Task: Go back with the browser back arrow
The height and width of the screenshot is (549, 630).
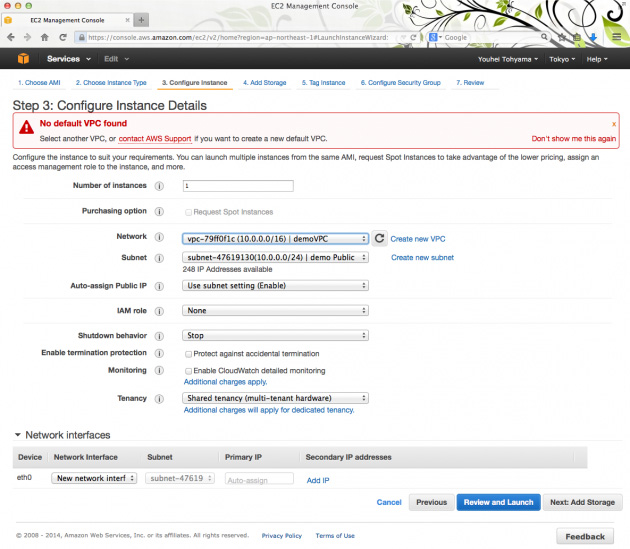Action: (11, 37)
